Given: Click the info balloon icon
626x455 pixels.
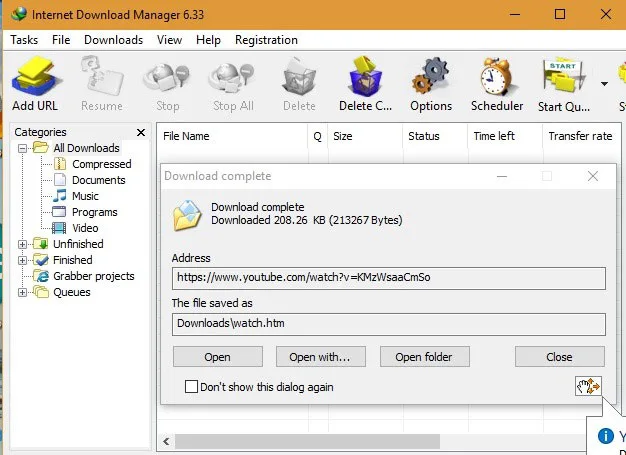Looking at the screenshot, I should [x=605, y=436].
